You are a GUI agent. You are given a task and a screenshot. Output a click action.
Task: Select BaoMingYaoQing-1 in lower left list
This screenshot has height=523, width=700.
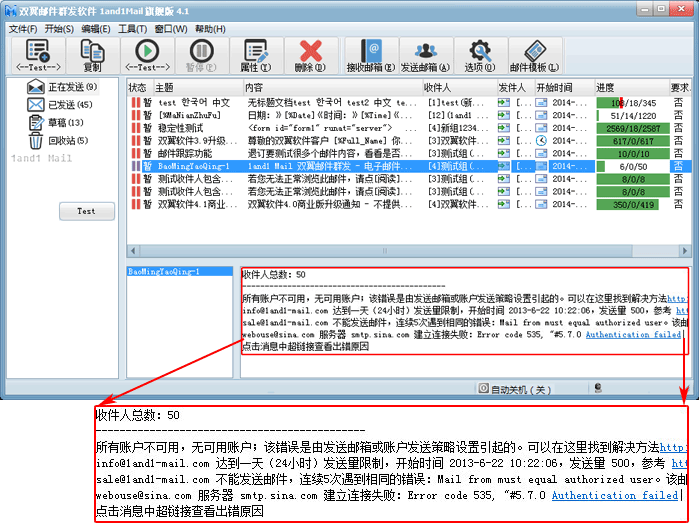pos(180,271)
